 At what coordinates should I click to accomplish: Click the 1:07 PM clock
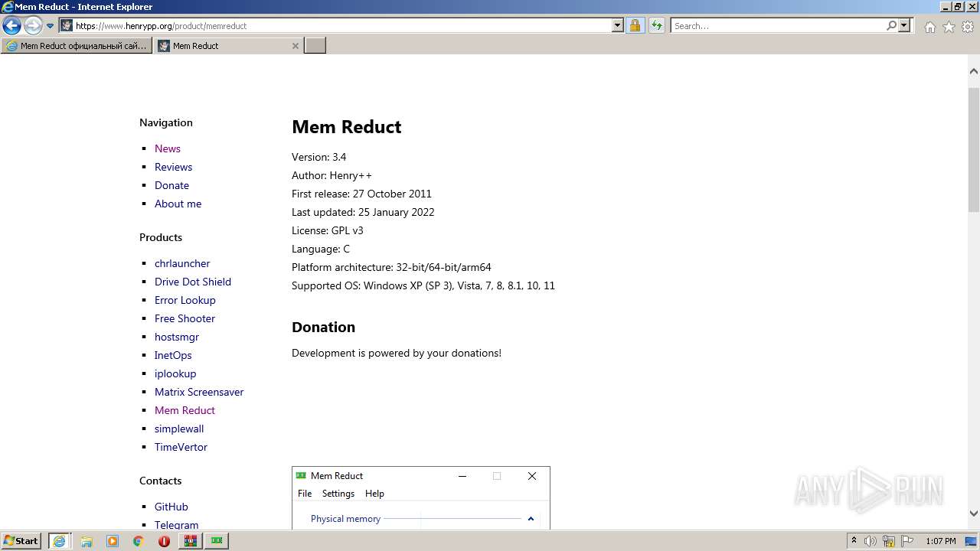tap(941, 541)
